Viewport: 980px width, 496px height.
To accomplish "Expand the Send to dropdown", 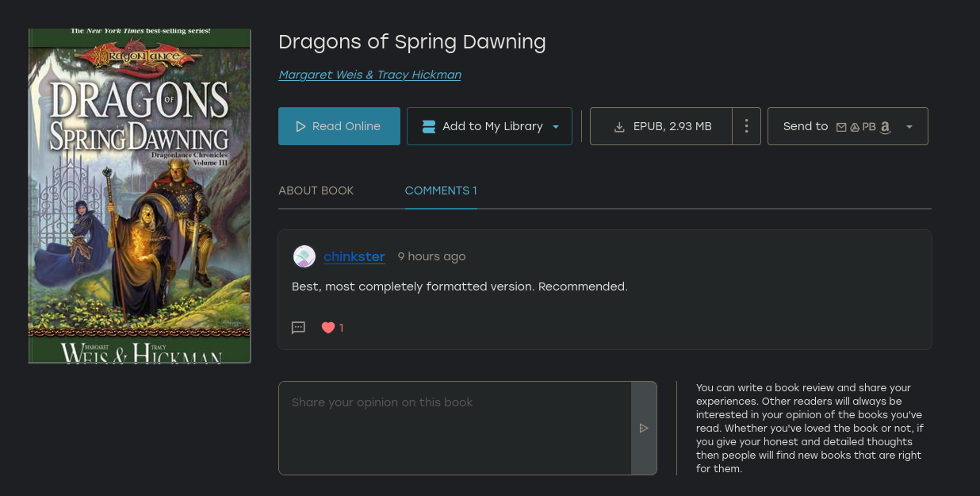I will pos(909,127).
